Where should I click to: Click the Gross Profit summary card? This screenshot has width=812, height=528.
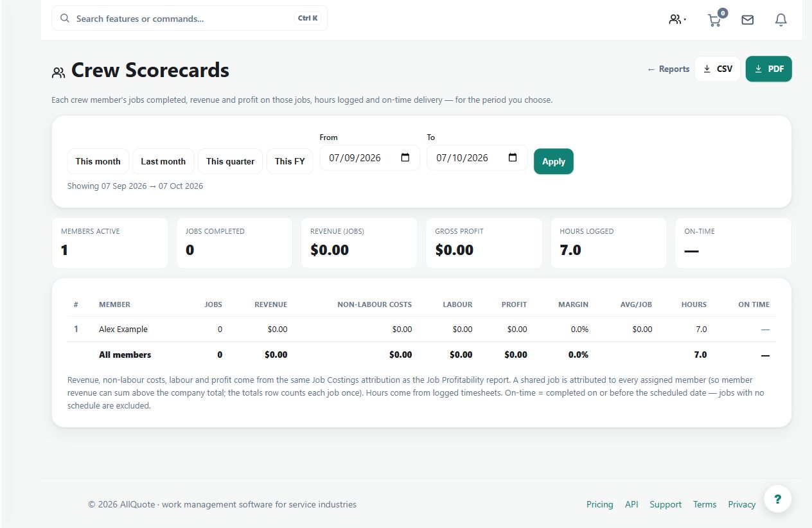pos(484,243)
